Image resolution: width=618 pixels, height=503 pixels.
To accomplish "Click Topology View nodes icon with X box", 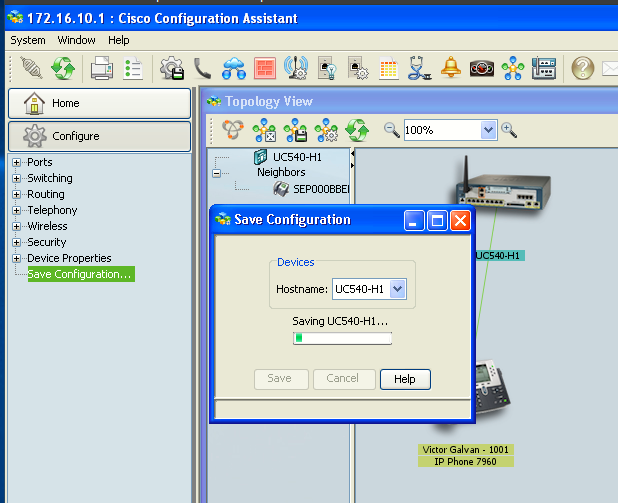I will [x=264, y=130].
